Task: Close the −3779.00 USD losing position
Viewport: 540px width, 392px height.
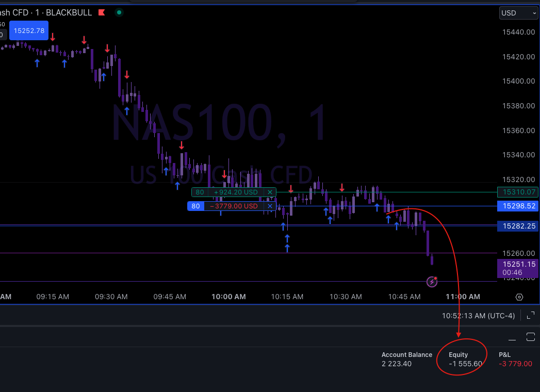Action: point(270,206)
